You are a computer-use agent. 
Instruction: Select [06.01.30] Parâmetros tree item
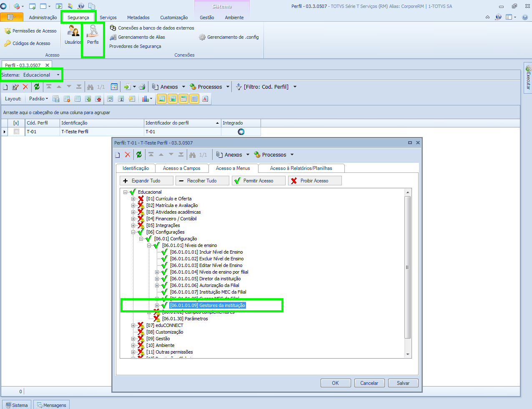click(x=185, y=319)
